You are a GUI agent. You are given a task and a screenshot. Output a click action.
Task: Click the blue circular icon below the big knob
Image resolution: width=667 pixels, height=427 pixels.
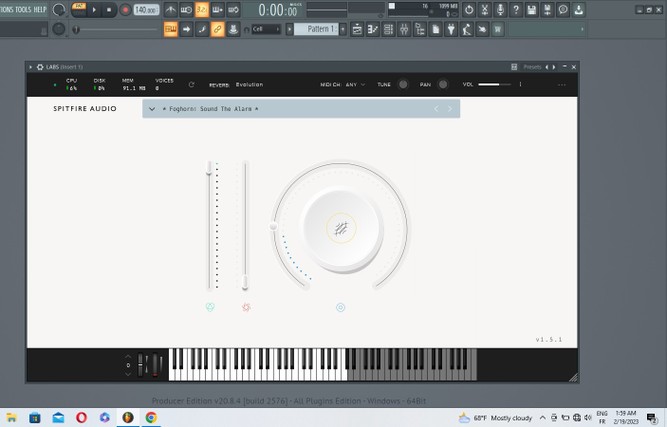click(x=340, y=307)
